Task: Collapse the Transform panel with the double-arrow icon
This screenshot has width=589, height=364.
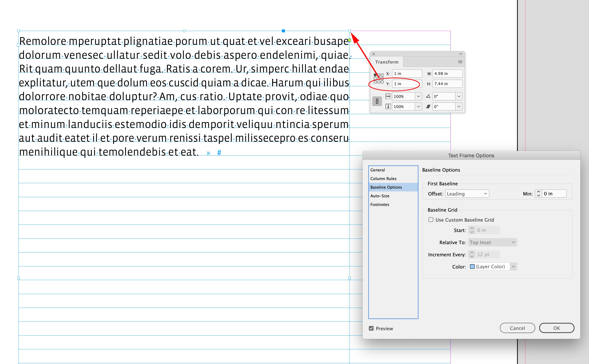Action: click(460, 54)
